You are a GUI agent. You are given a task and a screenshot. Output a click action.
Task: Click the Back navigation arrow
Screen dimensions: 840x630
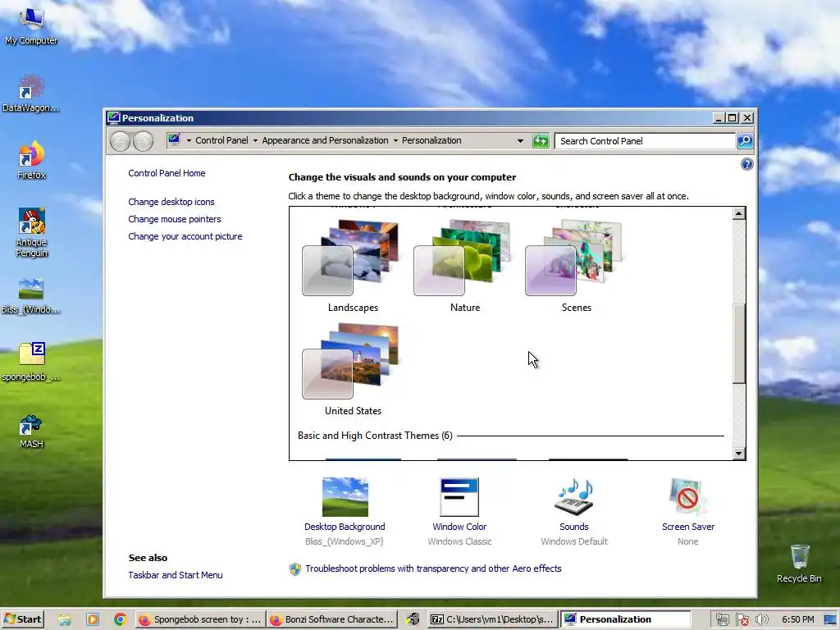(x=120, y=141)
